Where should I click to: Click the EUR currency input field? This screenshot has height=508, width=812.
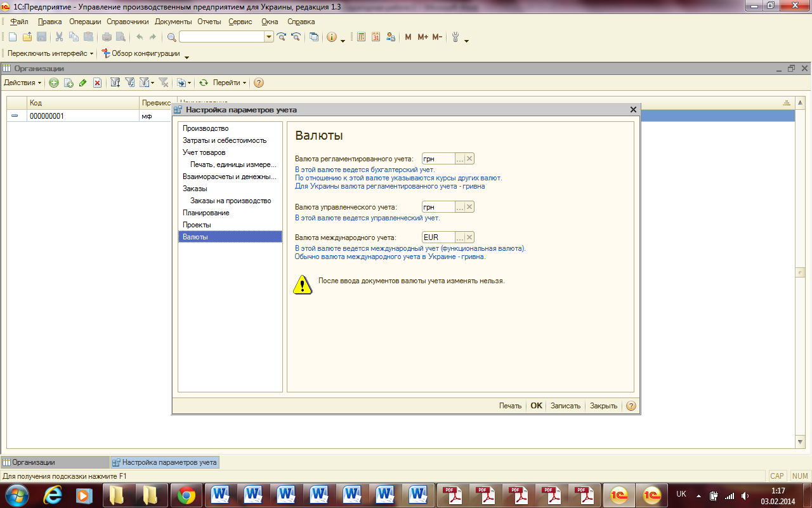(x=438, y=237)
